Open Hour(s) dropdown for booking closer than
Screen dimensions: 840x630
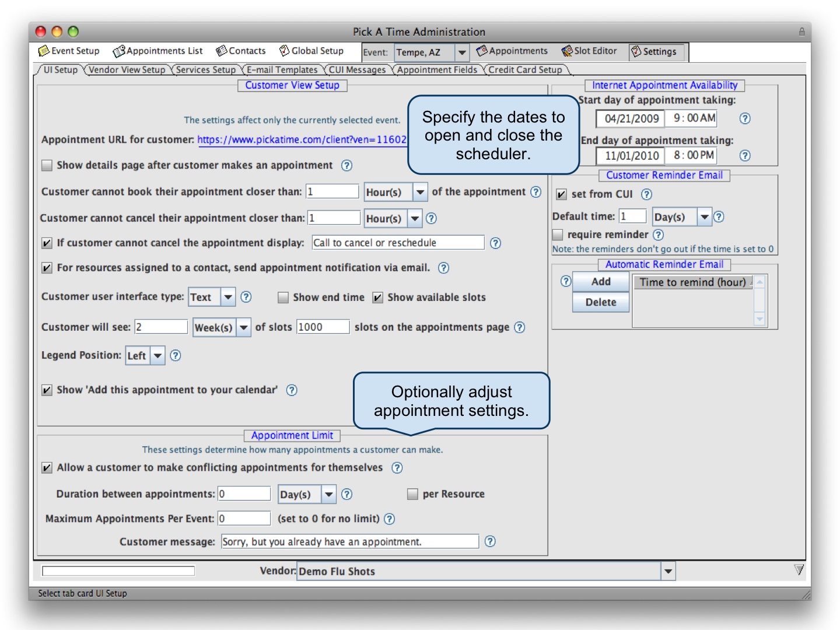[395, 192]
